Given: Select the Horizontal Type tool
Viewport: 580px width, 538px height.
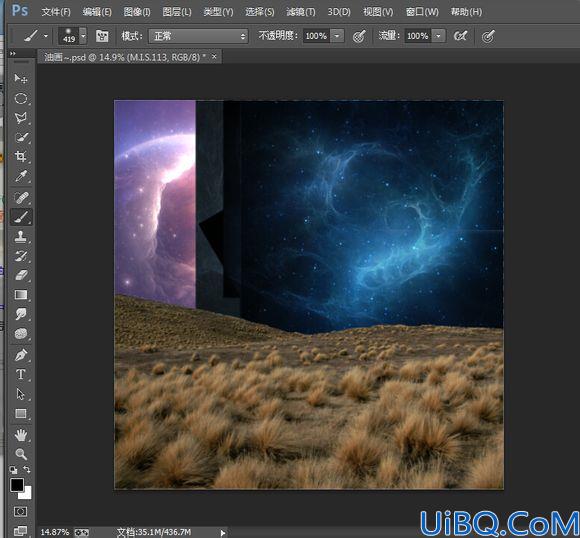Looking at the screenshot, I should click(20, 374).
